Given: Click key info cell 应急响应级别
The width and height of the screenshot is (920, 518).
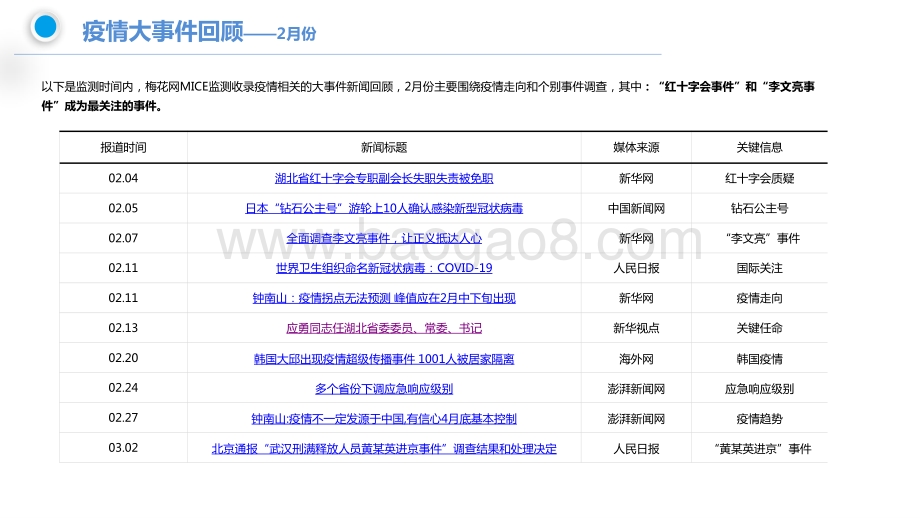Looking at the screenshot, I should point(759,388).
